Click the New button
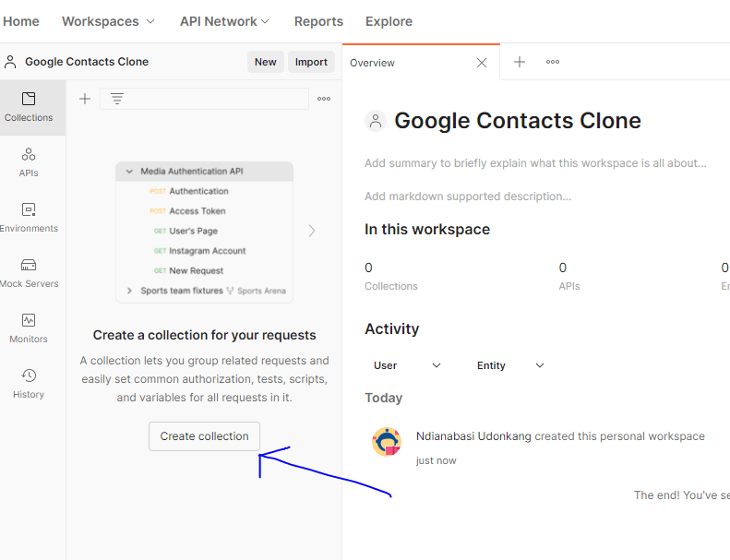Image resolution: width=730 pixels, height=560 pixels. (266, 62)
